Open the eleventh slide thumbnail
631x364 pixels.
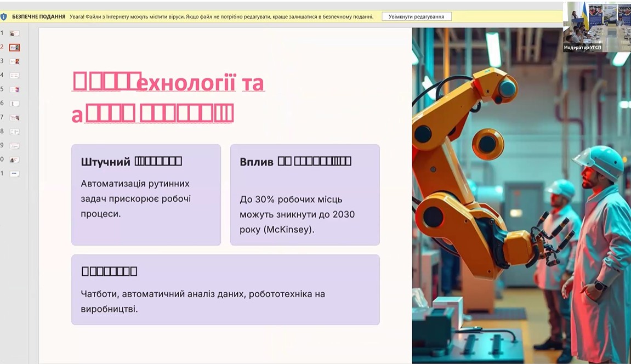tap(14, 174)
